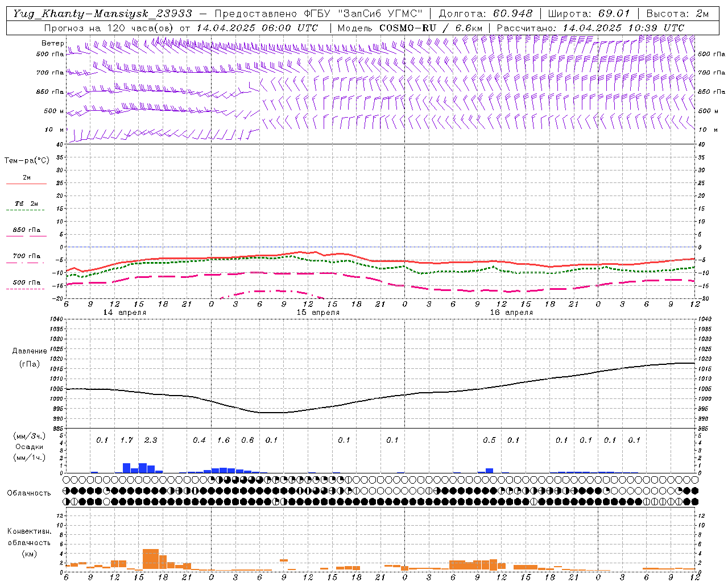Click the Осадки precipitation label
Screen dimensions: 728x582
pyautogui.click(x=30, y=447)
